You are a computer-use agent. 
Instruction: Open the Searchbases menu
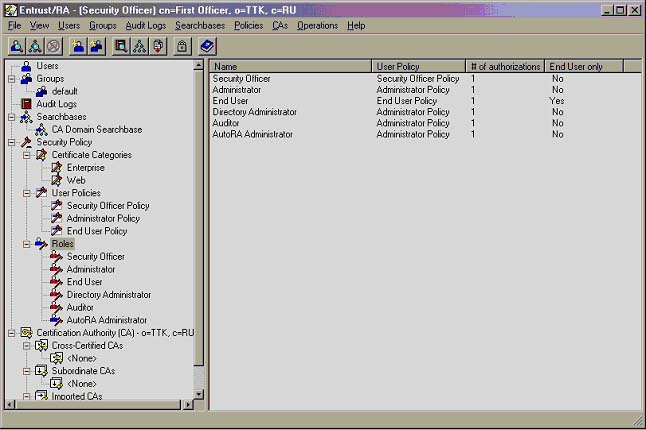click(200, 26)
